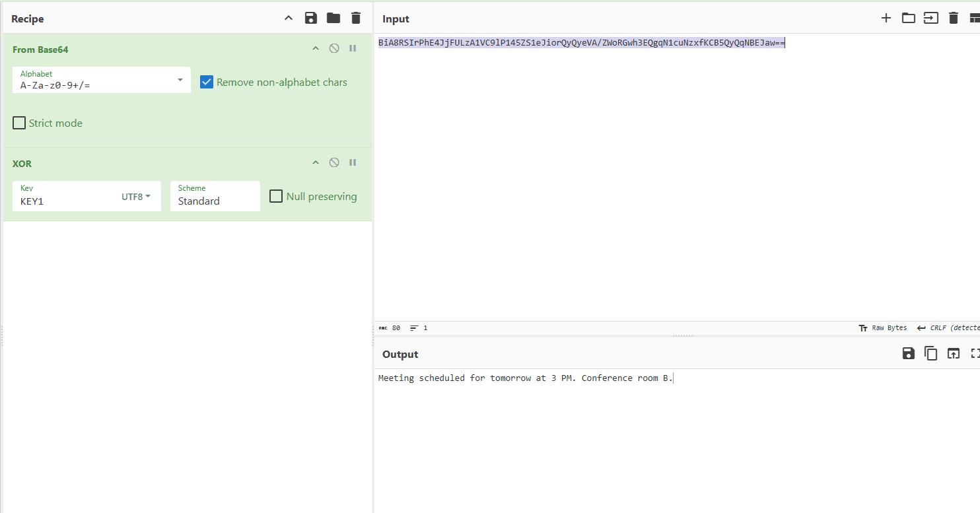Add a new input tab

886,18
